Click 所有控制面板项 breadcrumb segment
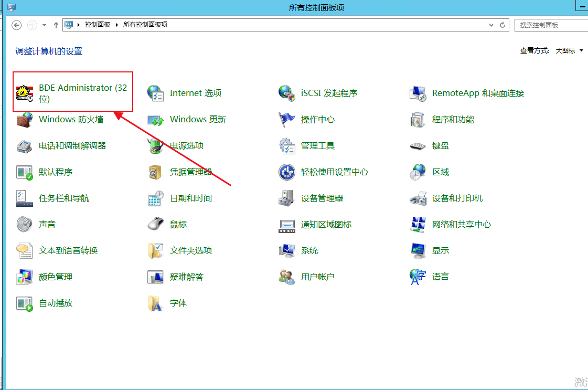This screenshot has width=588, height=390. [145, 25]
